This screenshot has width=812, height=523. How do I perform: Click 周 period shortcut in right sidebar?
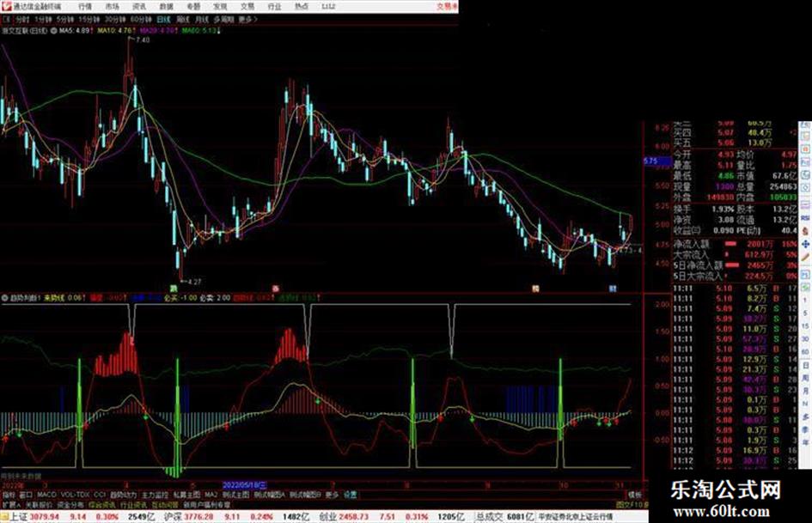[x=805, y=378]
